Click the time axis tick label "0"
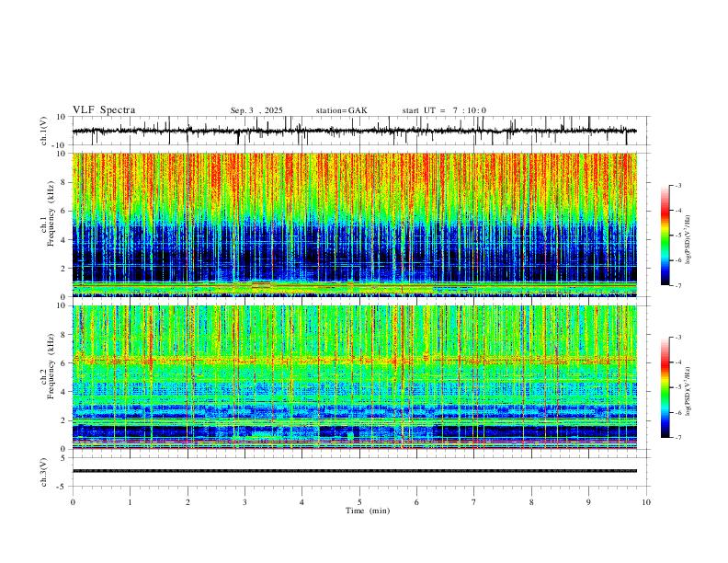The image size is (728, 563). pyautogui.click(x=73, y=502)
